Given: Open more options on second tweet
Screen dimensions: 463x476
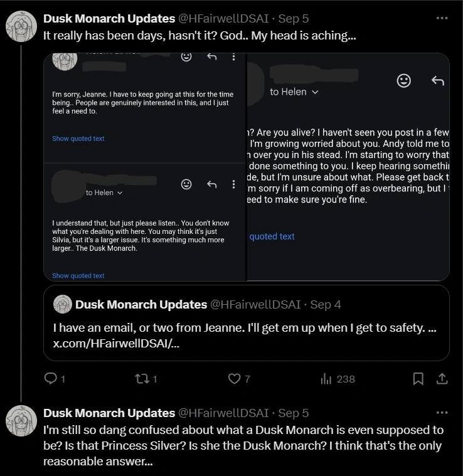Looking at the screenshot, I should click(442, 413).
